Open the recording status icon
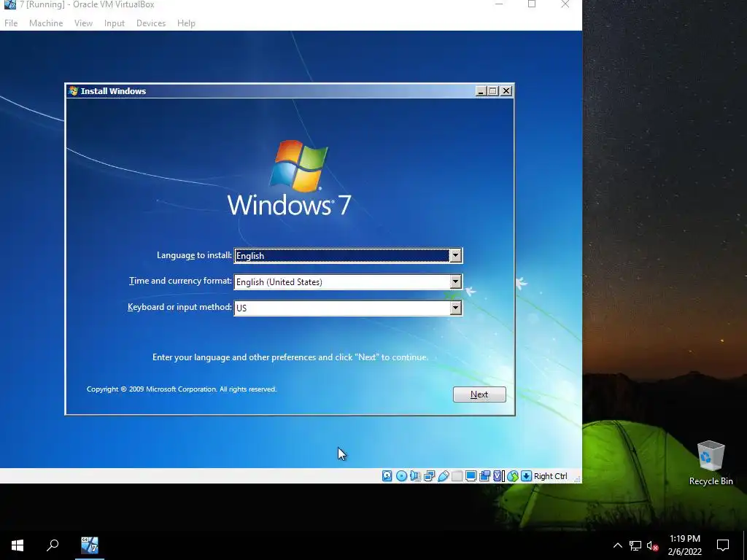The image size is (747, 560). coord(484,475)
